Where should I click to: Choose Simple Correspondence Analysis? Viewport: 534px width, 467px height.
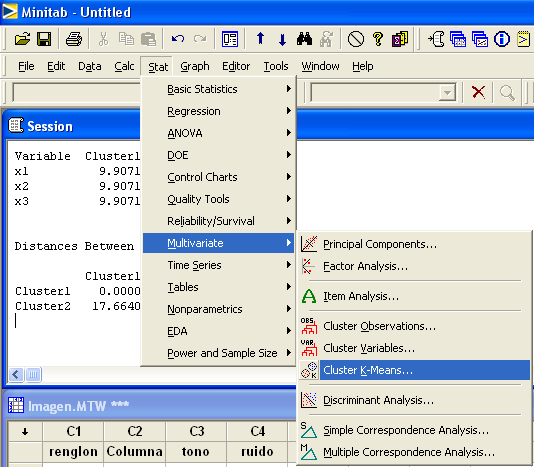[414, 430]
